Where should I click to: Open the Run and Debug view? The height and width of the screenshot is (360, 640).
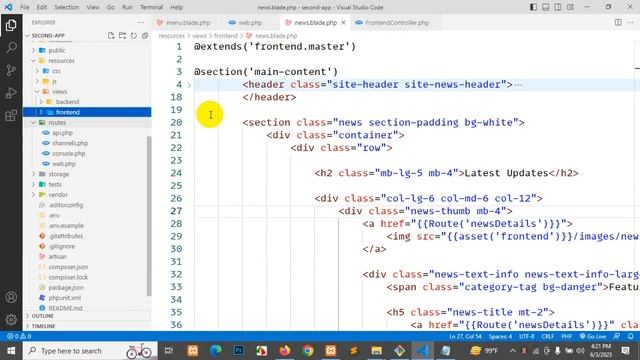11,93
